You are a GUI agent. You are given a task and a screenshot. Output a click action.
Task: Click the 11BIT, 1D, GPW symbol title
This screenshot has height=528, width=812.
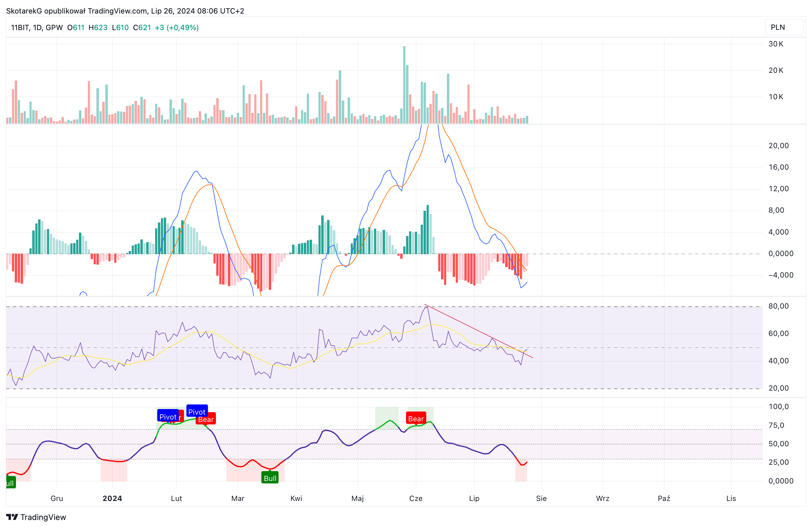pyautogui.click(x=37, y=28)
